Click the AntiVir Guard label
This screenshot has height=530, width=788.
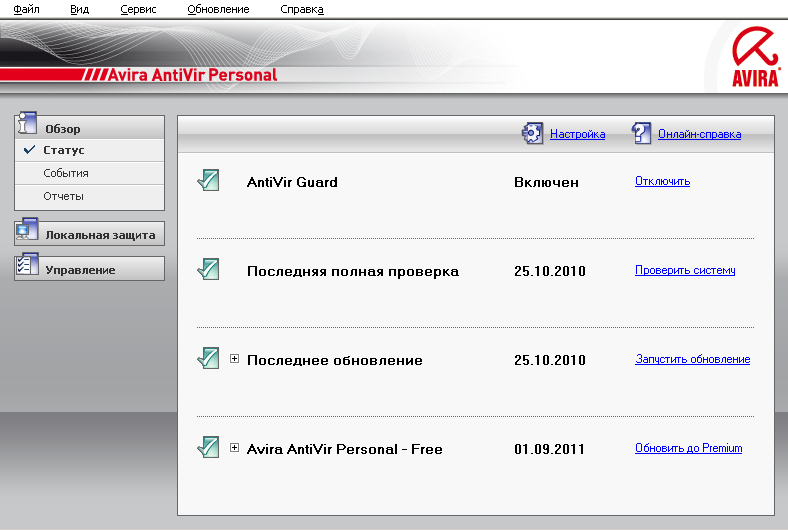pyautogui.click(x=292, y=182)
